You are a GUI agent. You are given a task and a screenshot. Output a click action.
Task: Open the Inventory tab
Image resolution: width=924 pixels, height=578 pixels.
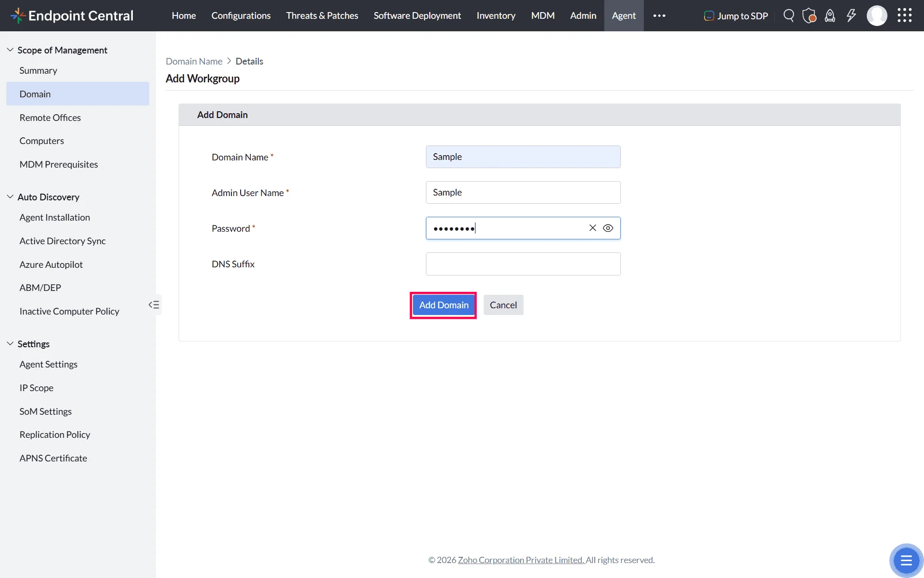(496, 15)
